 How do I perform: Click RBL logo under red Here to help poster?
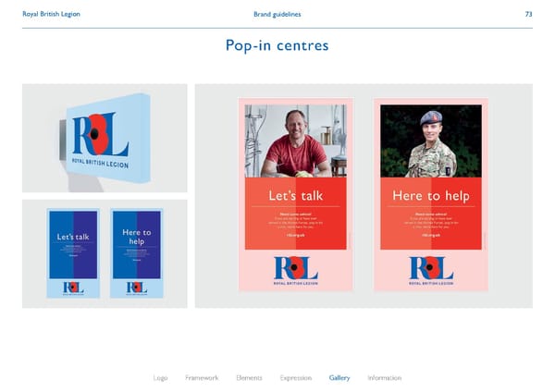[x=431, y=272]
